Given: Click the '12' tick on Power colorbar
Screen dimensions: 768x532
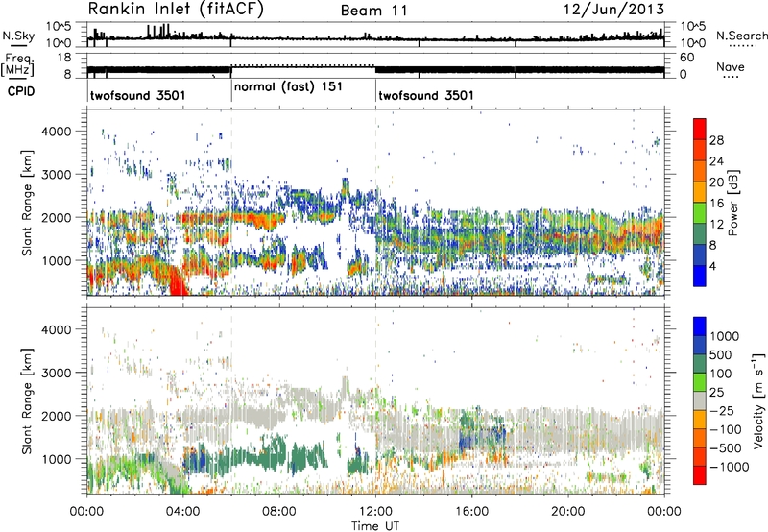Looking at the screenshot, I should pyautogui.click(x=716, y=225).
